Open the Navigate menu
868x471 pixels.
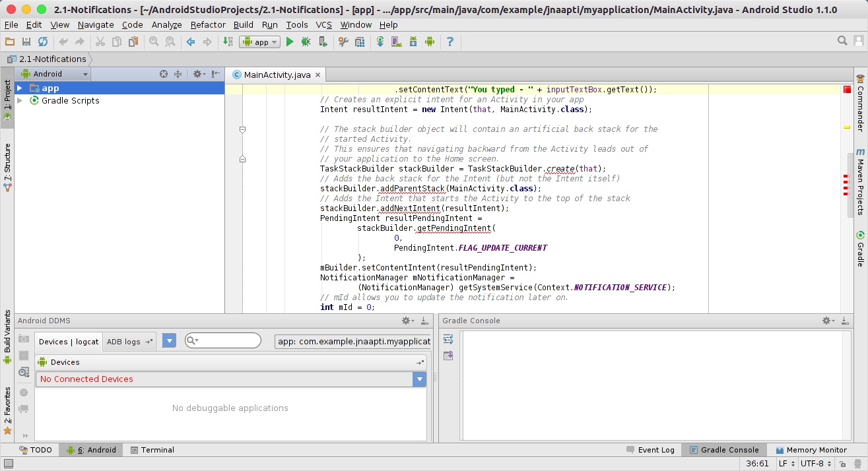pyautogui.click(x=96, y=24)
